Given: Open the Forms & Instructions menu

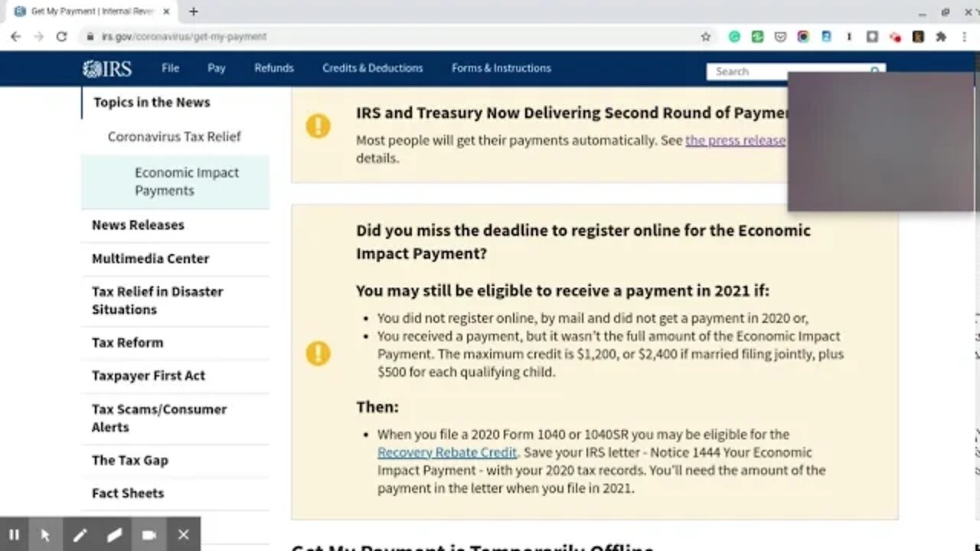Looking at the screenshot, I should (501, 68).
